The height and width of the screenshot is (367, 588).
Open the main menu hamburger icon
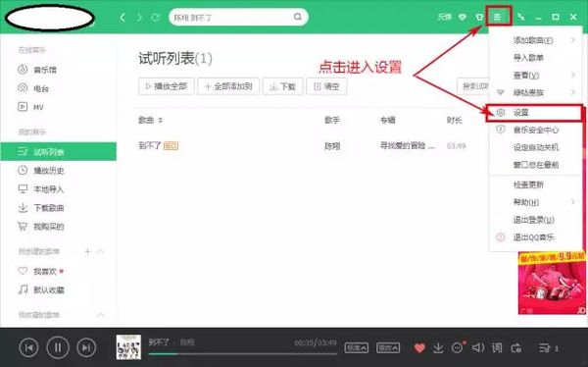pos(497,17)
